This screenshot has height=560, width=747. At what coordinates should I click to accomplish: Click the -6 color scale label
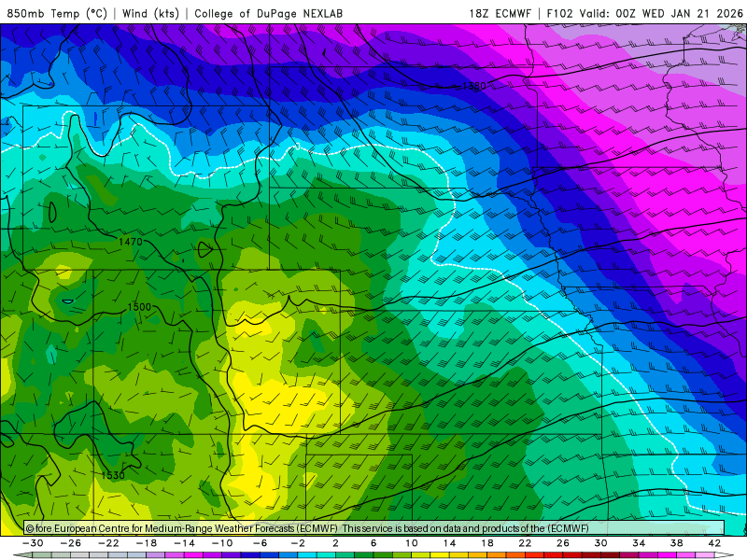pos(261,543)
